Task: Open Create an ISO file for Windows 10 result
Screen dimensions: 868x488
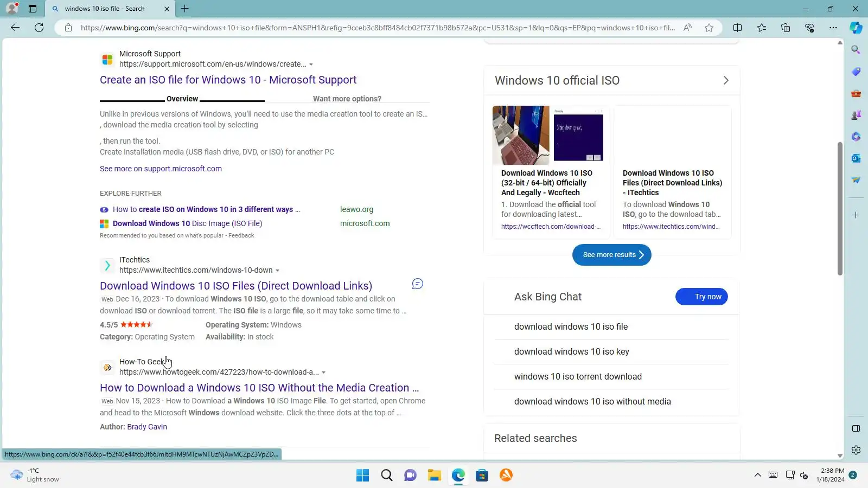Action: click(x=228, y=80)
